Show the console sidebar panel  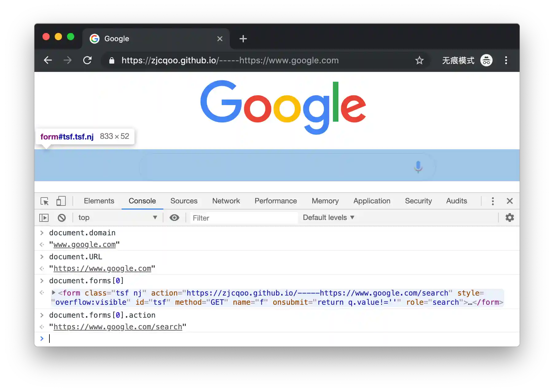44,218
